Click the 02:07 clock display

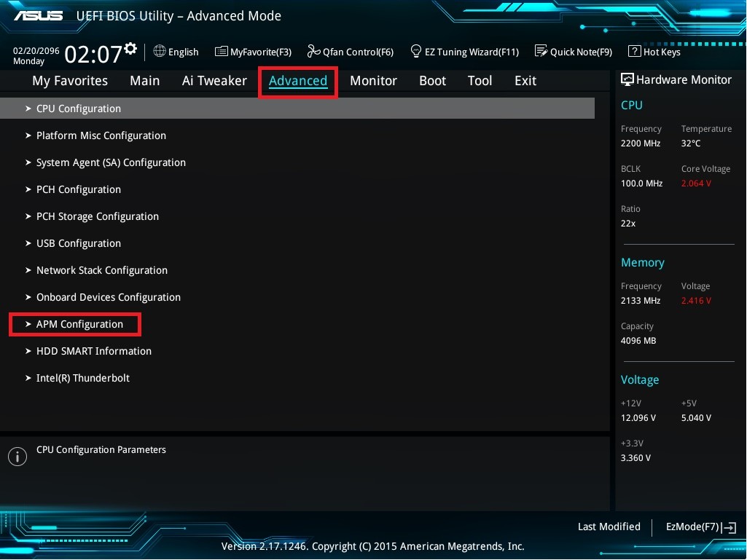(93, 54)
